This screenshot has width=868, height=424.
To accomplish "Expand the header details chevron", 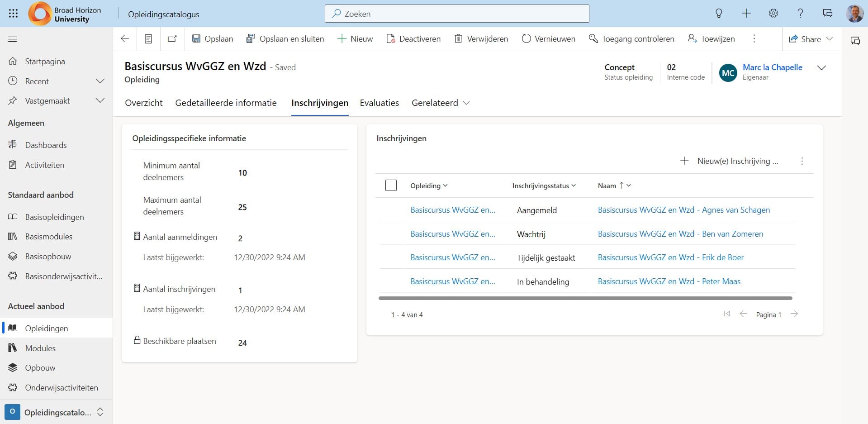I will point(821,68).
